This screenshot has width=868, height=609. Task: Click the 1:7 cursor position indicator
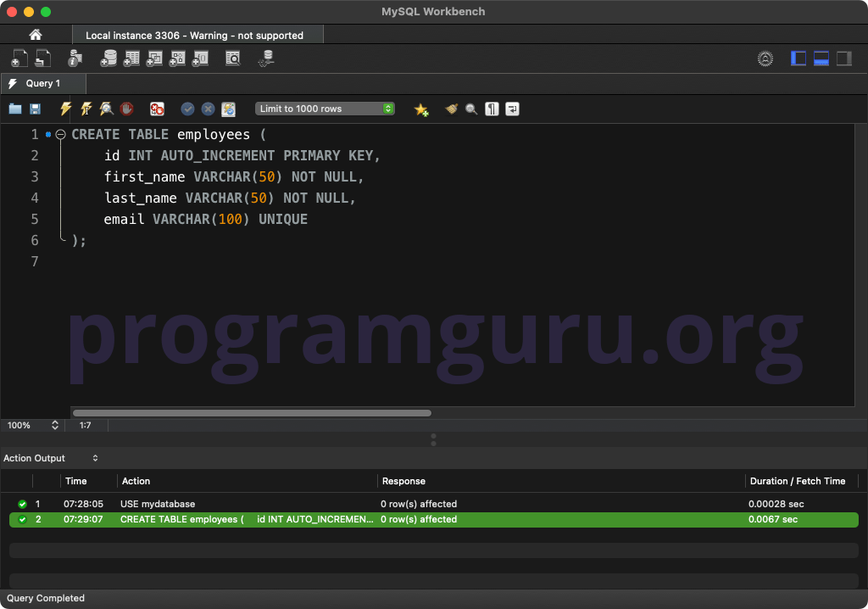point(85,425)
